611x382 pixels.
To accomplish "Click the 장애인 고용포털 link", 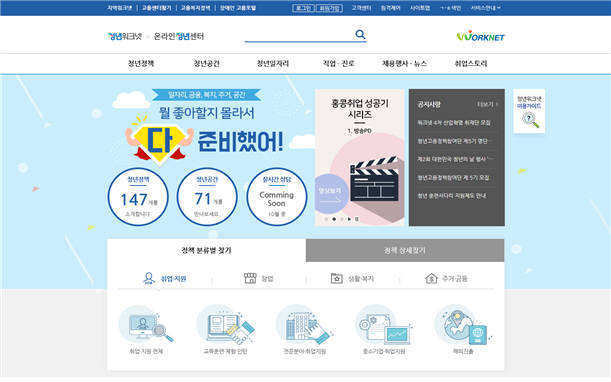I will pos(238,8).
